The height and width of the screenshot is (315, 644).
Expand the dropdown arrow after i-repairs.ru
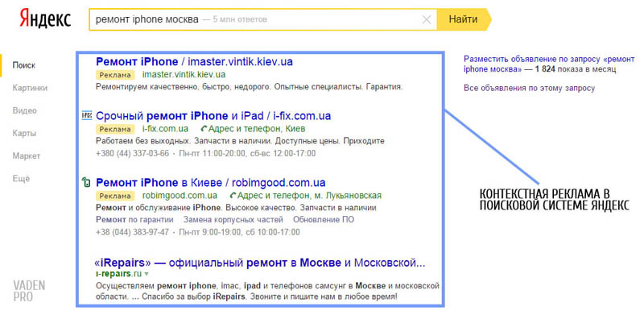click(x=147, y=274)
